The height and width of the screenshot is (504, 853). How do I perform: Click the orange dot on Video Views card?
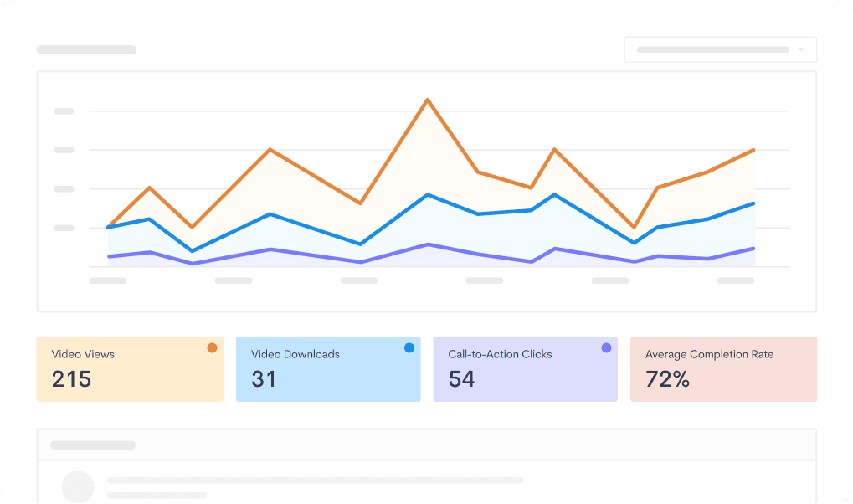click(212, 347)
